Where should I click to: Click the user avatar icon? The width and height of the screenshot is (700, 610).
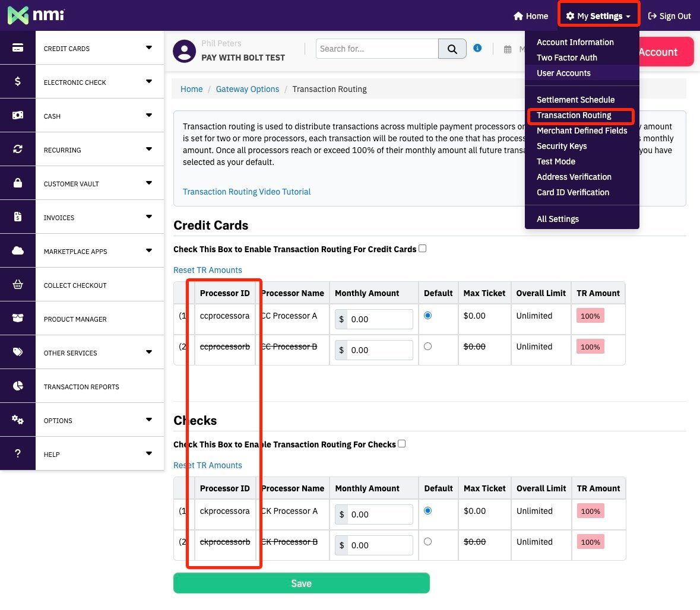(x=185, y=51)
